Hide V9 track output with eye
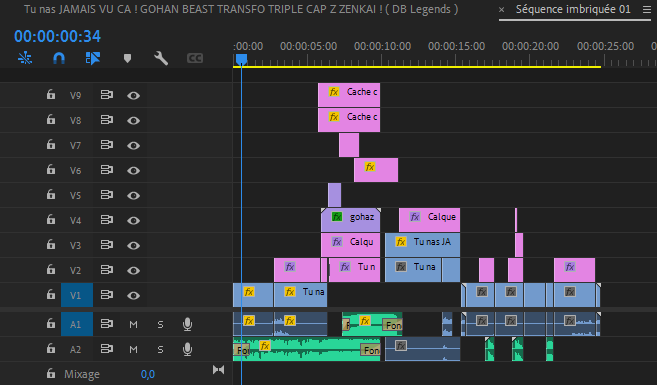 tap(133, 96)
